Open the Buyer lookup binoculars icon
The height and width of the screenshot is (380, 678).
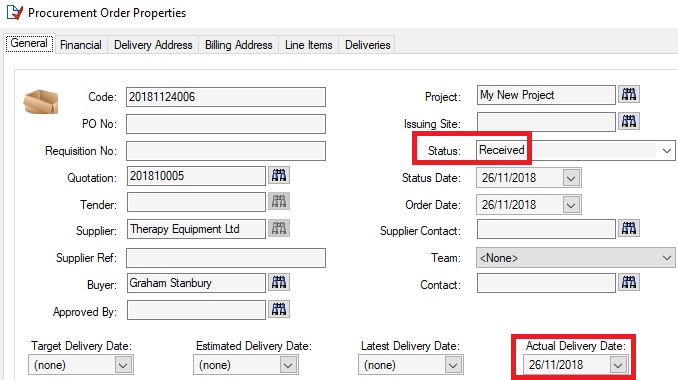pyautogui.click(x=279, y=283)
